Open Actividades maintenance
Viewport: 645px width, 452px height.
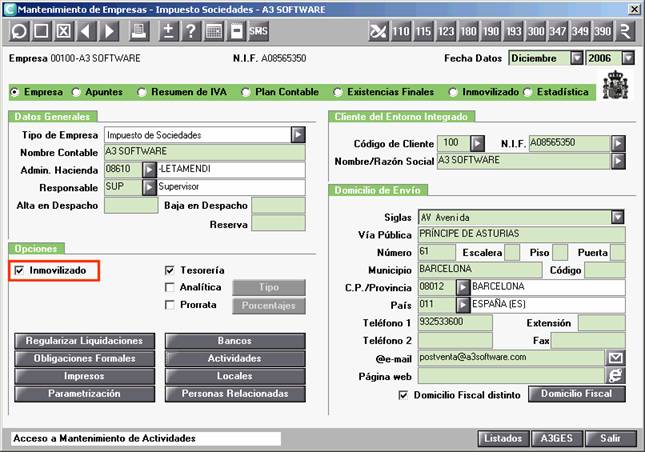(235, 359)
